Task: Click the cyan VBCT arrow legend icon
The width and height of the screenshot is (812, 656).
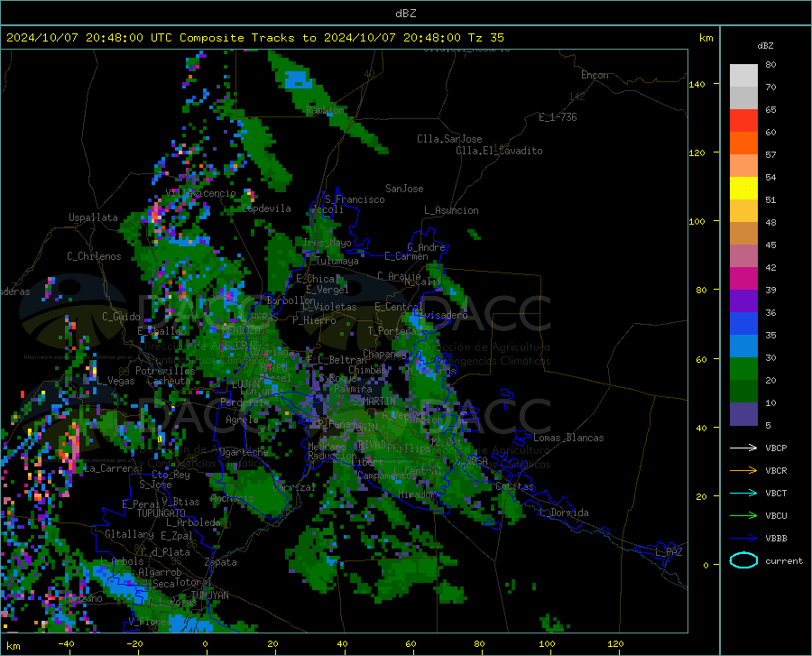Action: click(x=743, y=493)
